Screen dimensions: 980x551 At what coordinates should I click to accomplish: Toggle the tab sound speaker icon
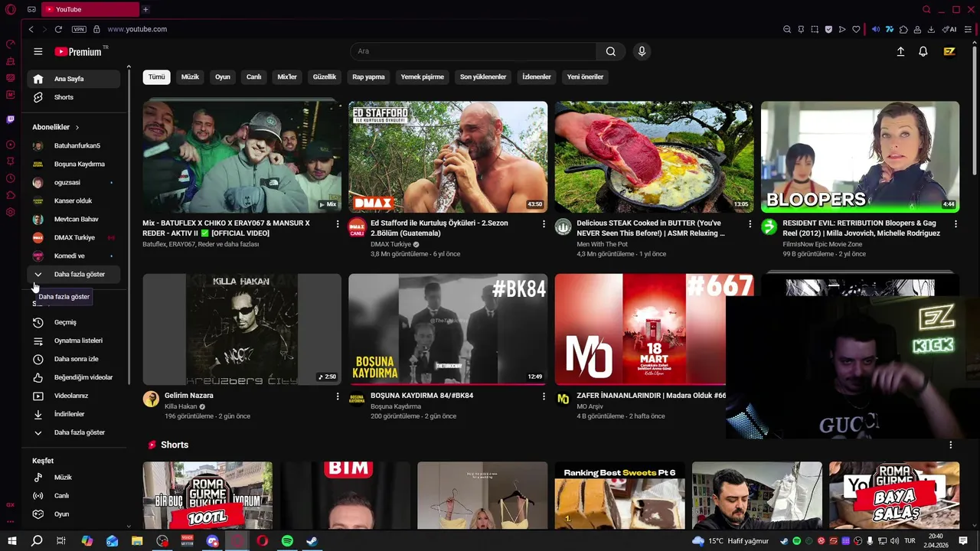(877, 29)
